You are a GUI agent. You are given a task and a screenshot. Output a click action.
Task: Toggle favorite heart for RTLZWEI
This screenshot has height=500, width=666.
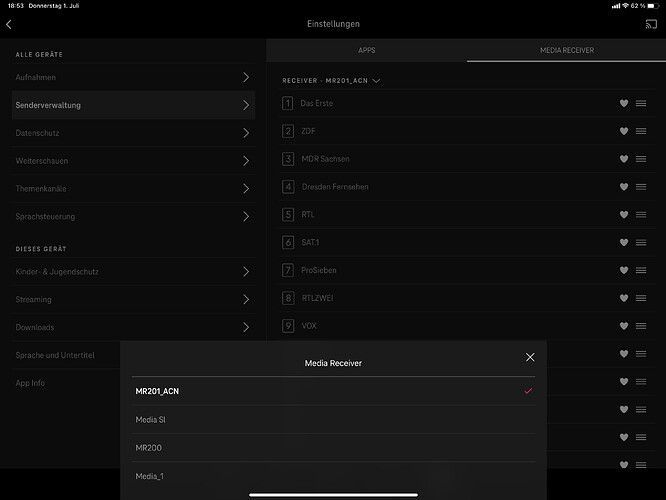click(624, 298)
